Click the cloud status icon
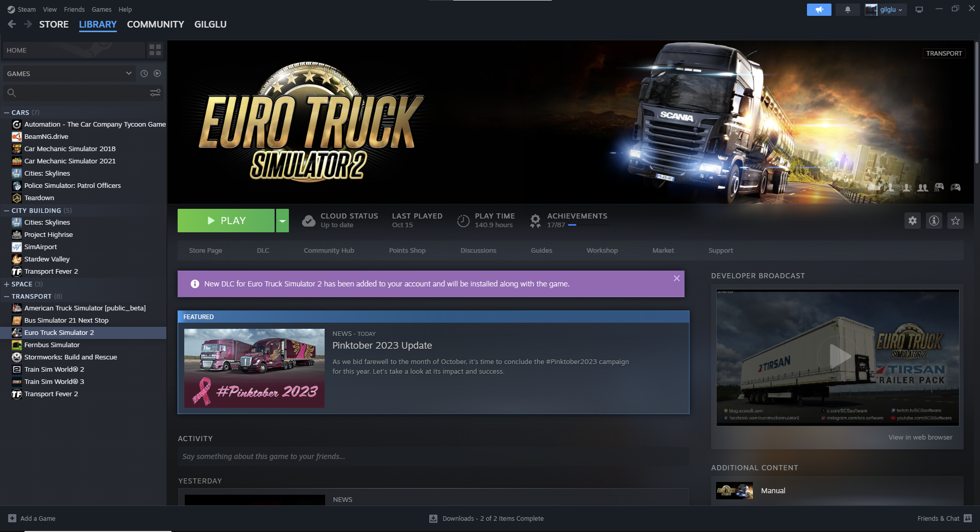This screenshot has width=980, height=532. pyautogui.click(x=309, y=221)
